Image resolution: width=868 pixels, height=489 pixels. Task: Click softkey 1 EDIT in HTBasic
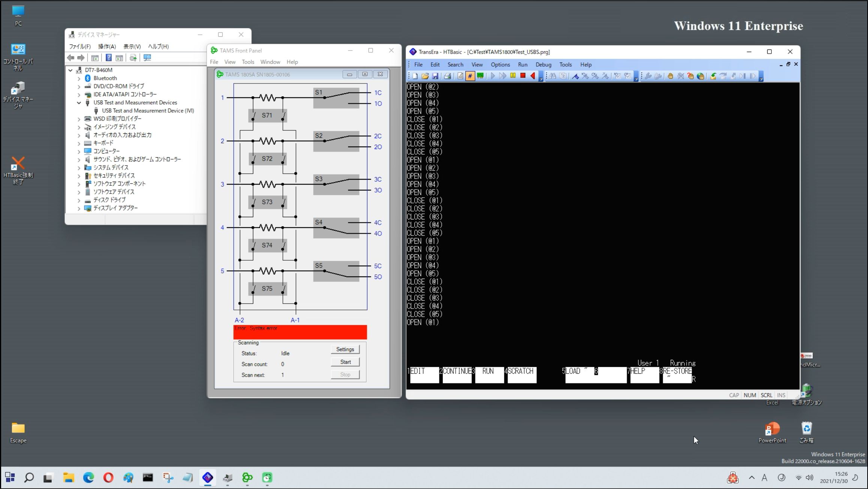click(424, 375)
